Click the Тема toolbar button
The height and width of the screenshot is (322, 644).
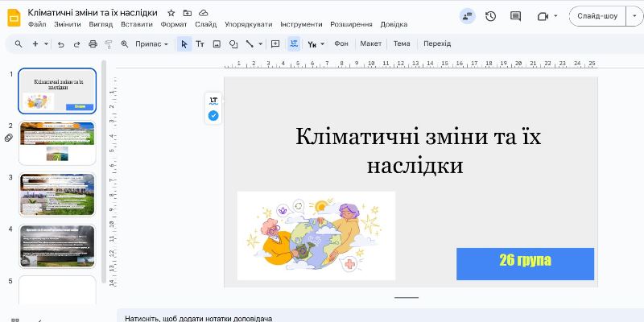tap(402, 43)
